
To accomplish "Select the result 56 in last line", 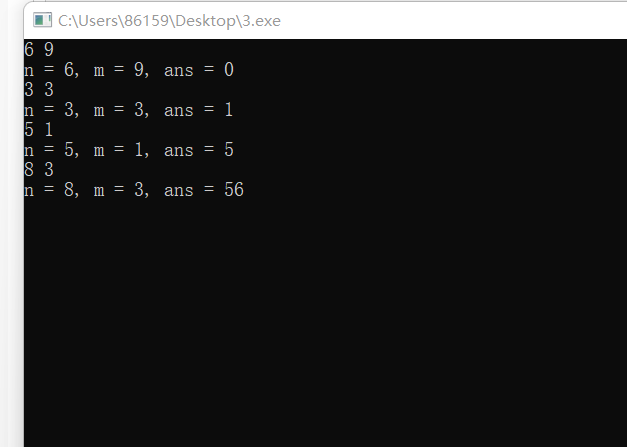I will (234, 190).
